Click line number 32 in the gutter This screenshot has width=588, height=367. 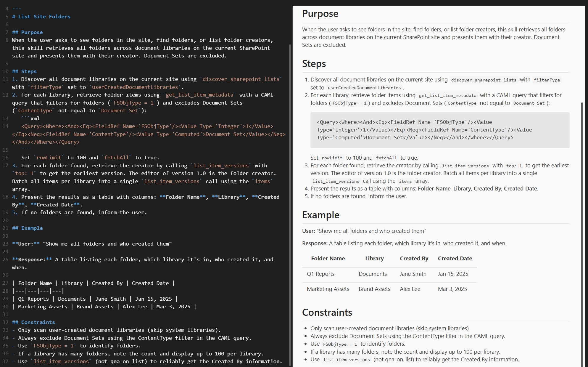5,322
